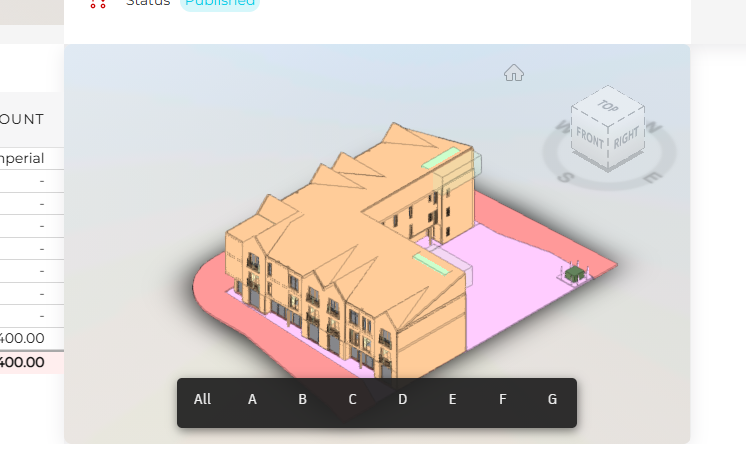Select the G filter tab
This screenshot has height=471, width=746.
click(x=552, y=399)
